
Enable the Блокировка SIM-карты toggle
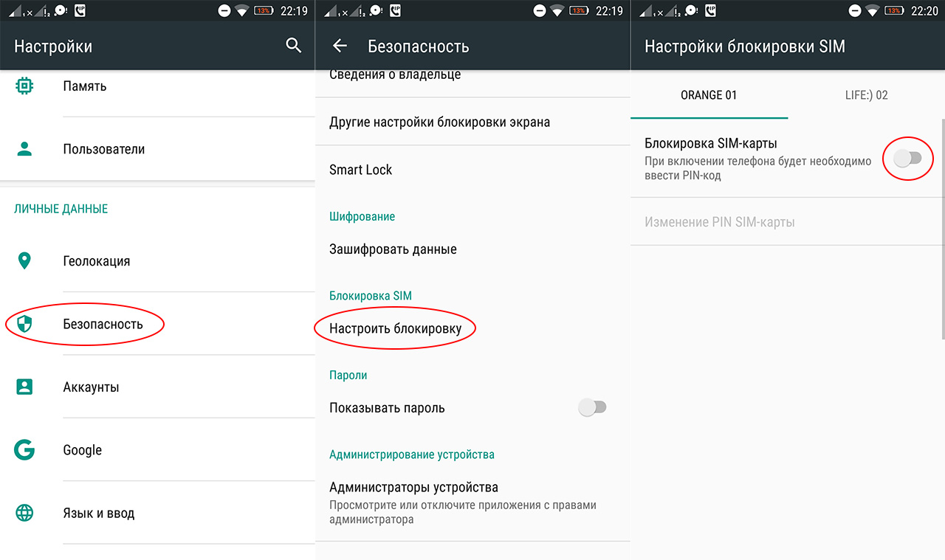coord(908,158)
